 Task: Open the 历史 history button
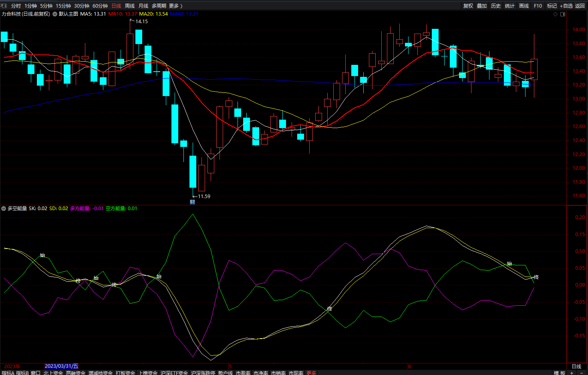click(x=496, y=6)
